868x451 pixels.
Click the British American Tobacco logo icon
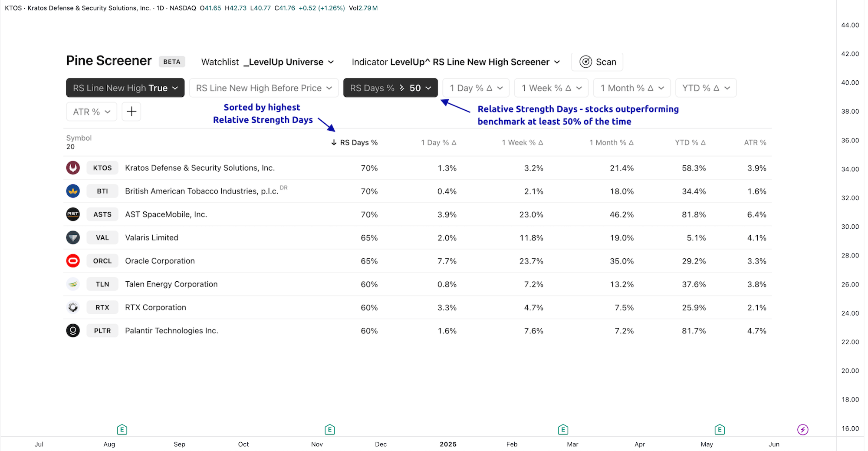click(x=73, y=191)
